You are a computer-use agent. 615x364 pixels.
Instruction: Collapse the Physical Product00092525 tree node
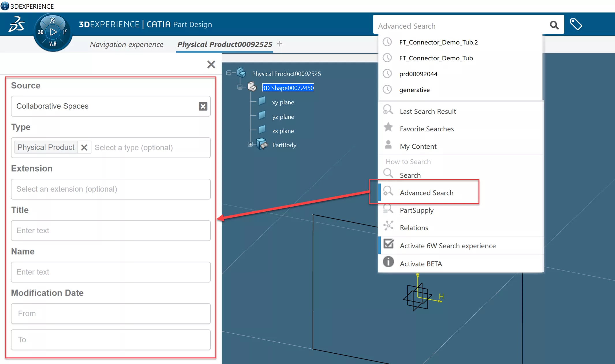pyautogui.click(x=229, y=73)
